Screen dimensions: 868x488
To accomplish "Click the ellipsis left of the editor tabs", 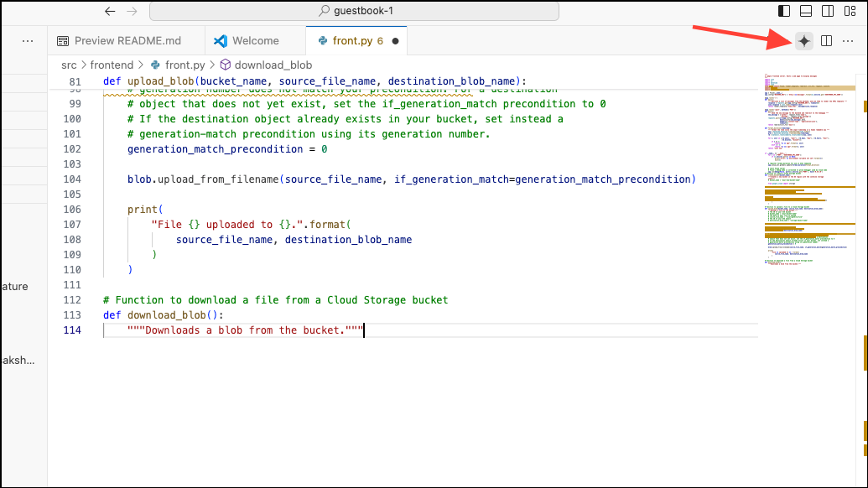I will click(27, 39).
